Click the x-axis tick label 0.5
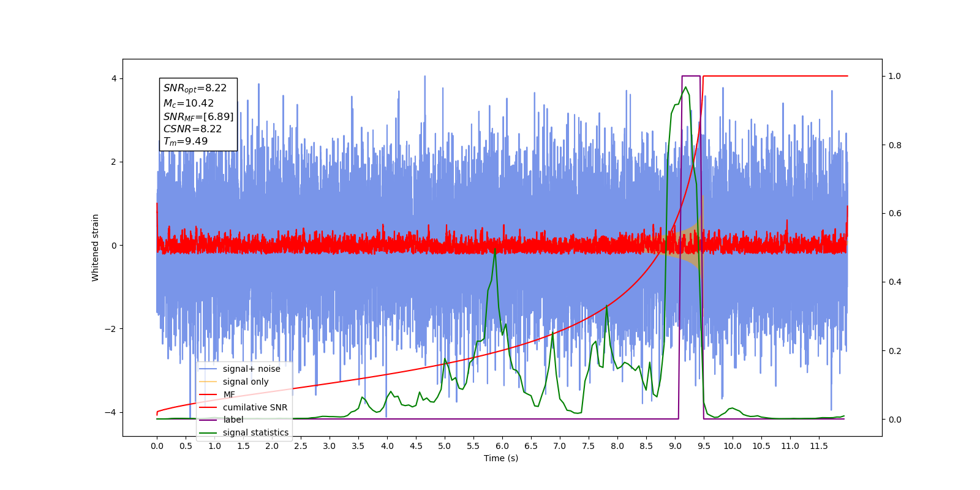The width and height of the screenshot is (980, 490). 186,446
